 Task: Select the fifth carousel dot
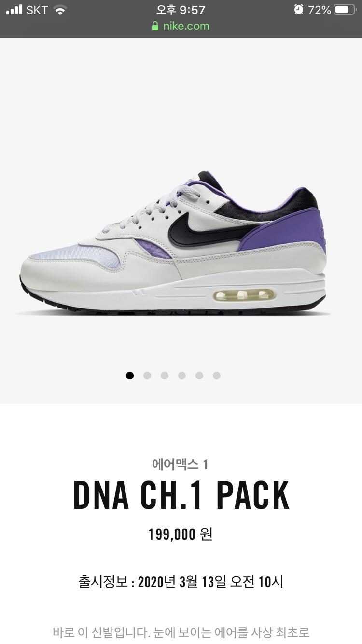(199, 376)
